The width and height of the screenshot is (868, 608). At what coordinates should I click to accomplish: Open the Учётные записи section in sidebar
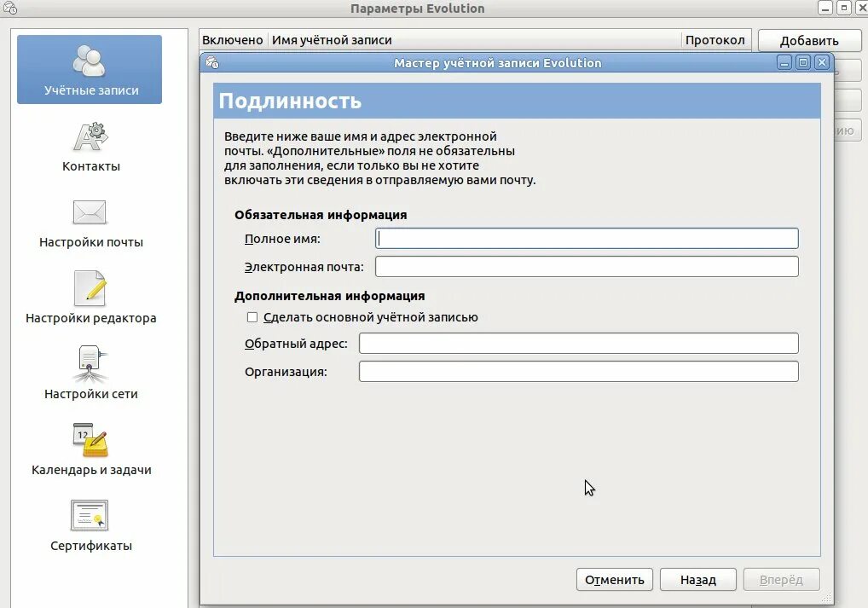pyautogui.click(x=90, y=70)
